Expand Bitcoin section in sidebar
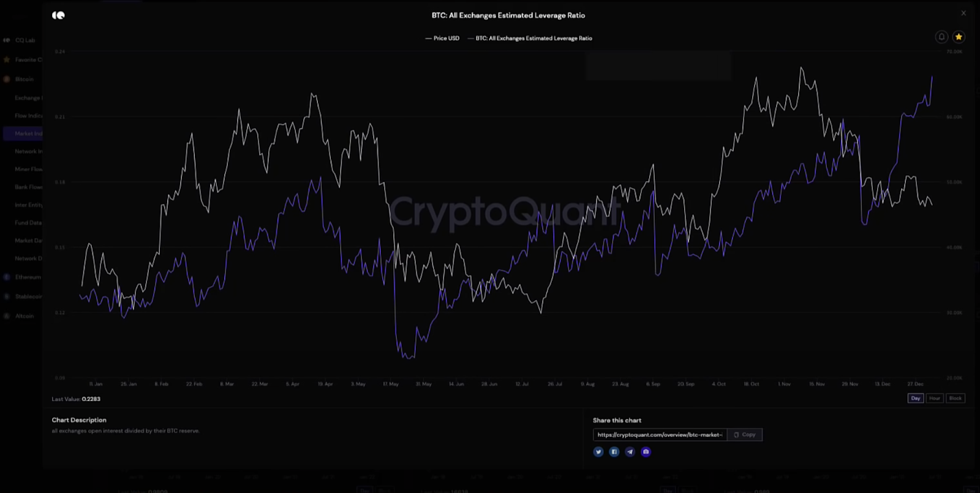This screenshot has height=493, width=980. [x=24, y=80]
